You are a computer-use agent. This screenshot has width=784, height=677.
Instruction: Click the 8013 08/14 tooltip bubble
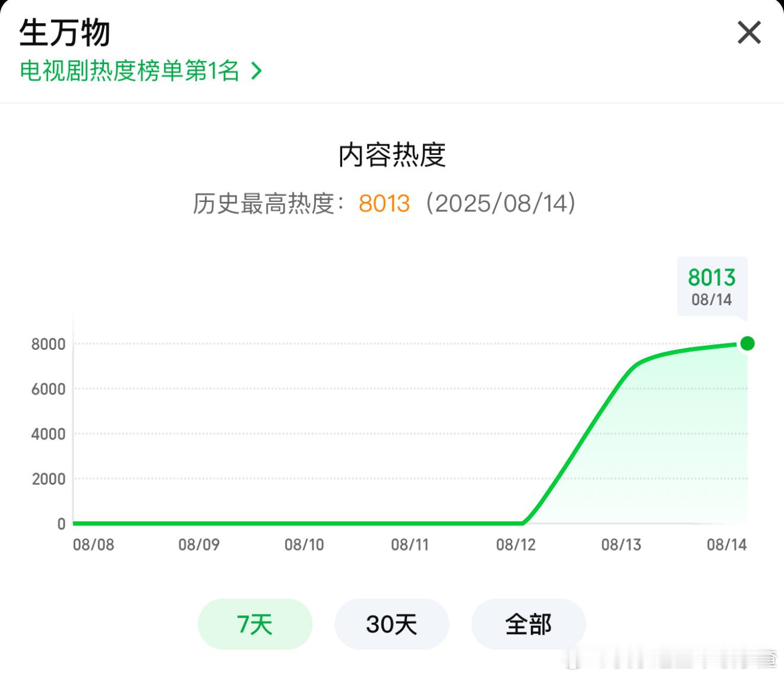pyautogui.click(x=712, y=287)
